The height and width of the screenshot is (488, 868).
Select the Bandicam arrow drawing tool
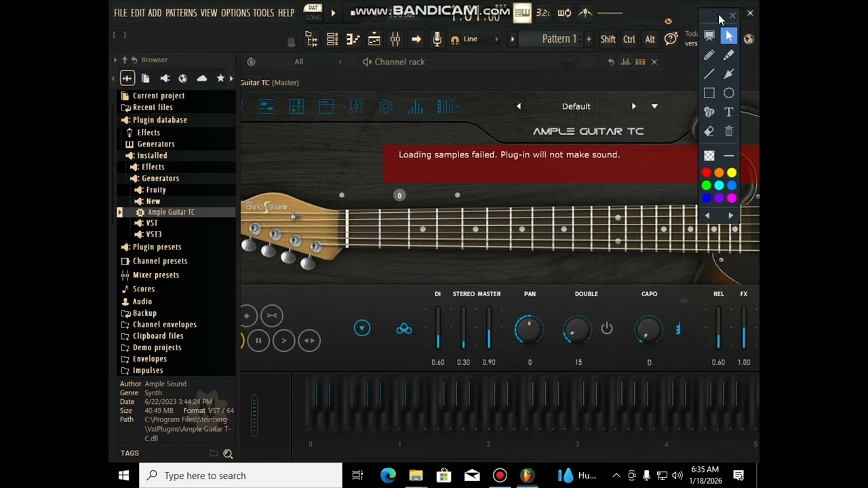(x=729, y=74)
